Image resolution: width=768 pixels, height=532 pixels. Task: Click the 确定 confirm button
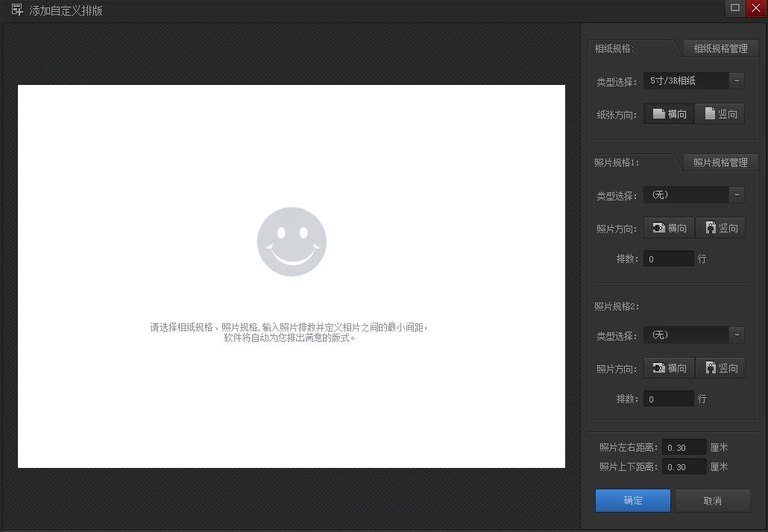pos(632,500)
